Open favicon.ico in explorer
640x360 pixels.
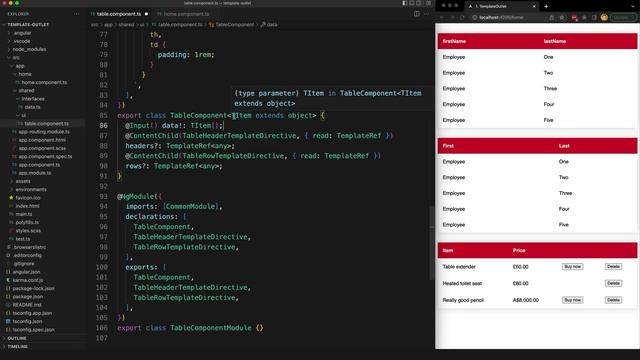click(28, 198)
